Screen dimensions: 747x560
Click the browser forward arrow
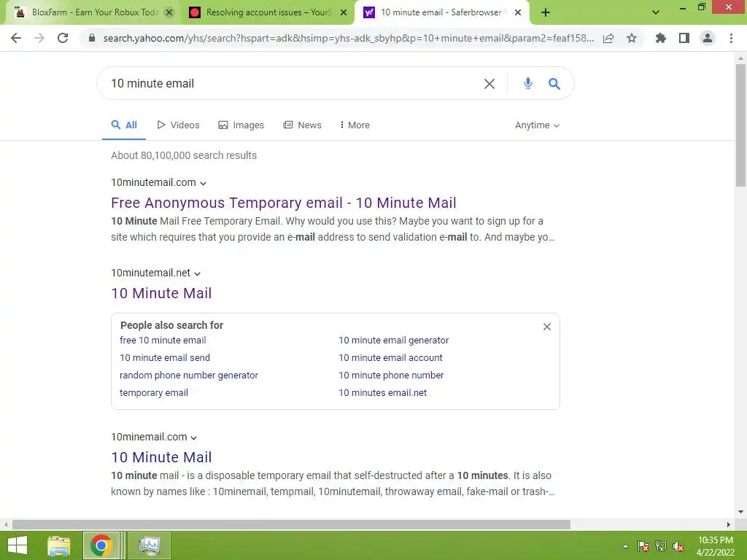coord(39,38)
